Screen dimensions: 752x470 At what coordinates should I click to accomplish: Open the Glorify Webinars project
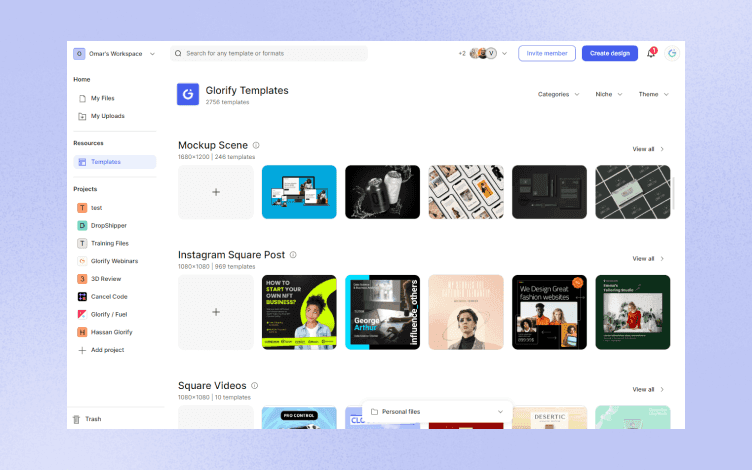pos(114,261)
